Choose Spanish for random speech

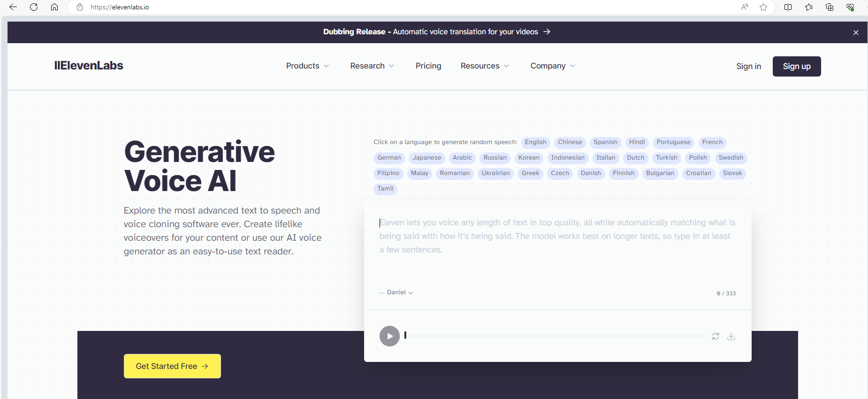(606, 142)
